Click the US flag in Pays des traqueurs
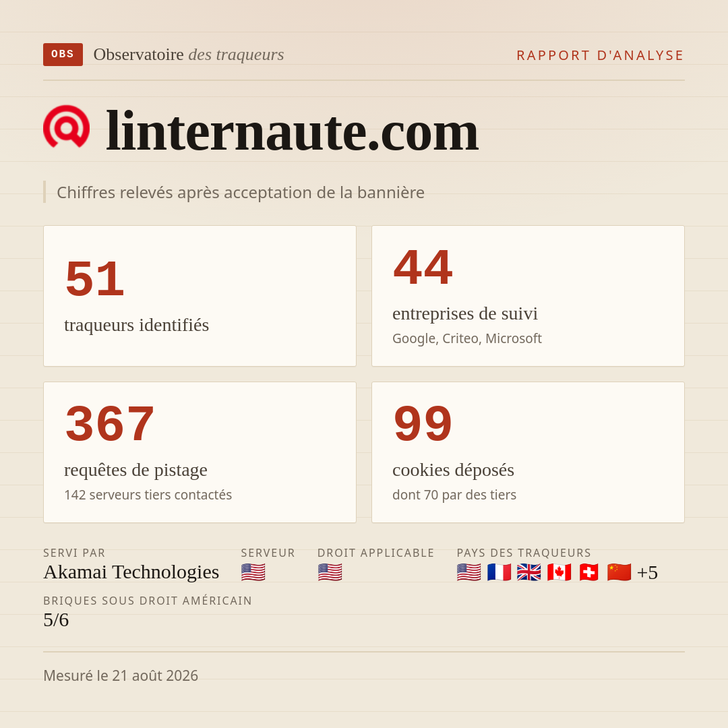 (x=469, y=572)
